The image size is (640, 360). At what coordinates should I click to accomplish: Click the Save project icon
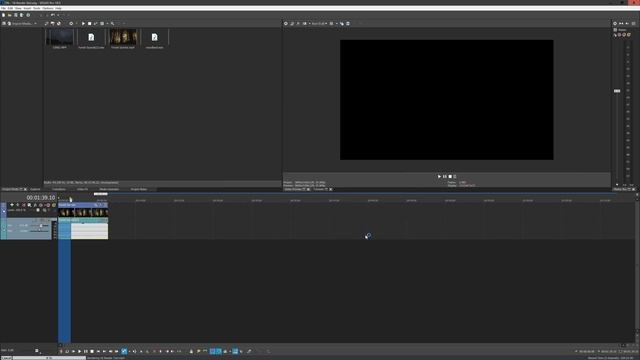click(x=16, y=15)
